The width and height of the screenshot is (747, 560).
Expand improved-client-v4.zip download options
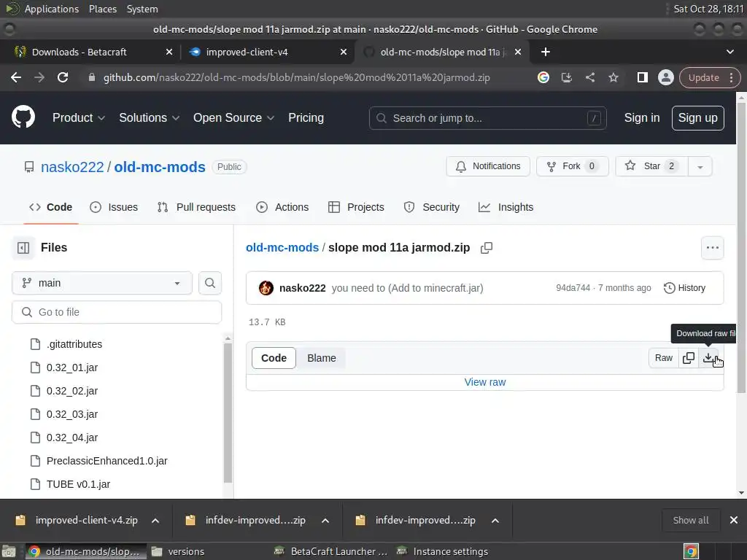point(155,520)
